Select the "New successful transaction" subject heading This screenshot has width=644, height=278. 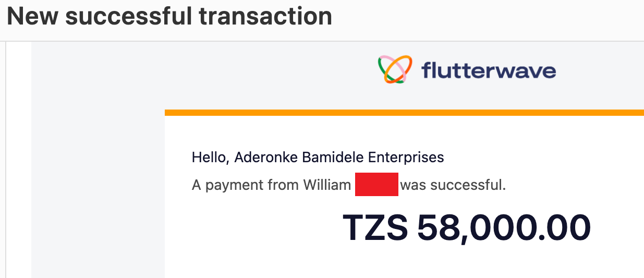(169, 16)
